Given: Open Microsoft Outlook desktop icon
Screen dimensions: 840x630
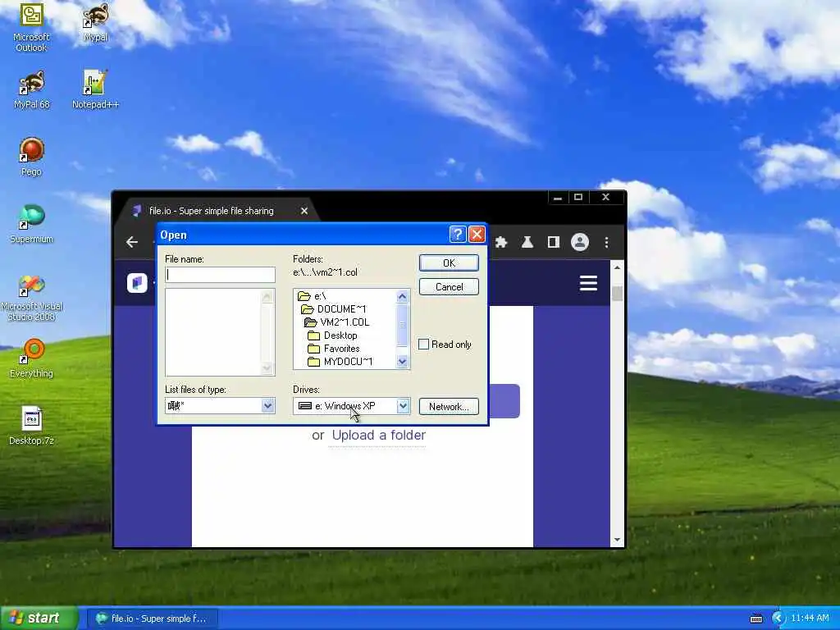Looking at the screenshot, I should [x=31, y=27].
